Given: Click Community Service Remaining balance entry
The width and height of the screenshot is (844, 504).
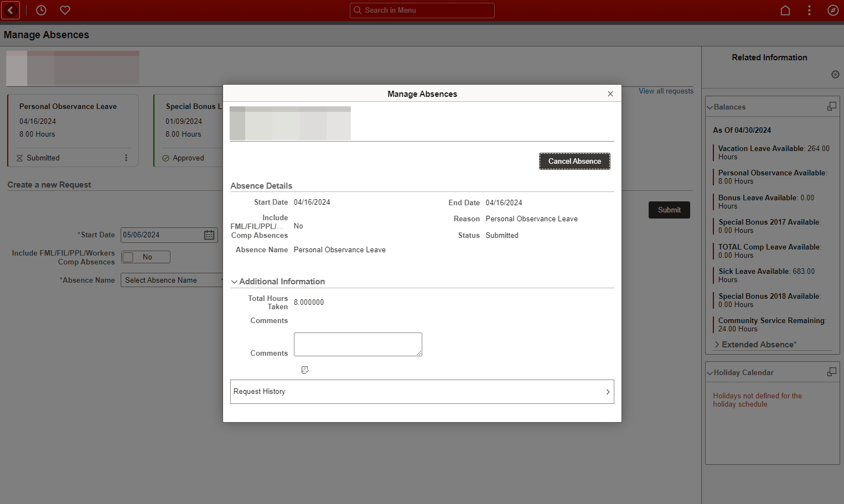Looking at the screenshot, I should [774, 325].
